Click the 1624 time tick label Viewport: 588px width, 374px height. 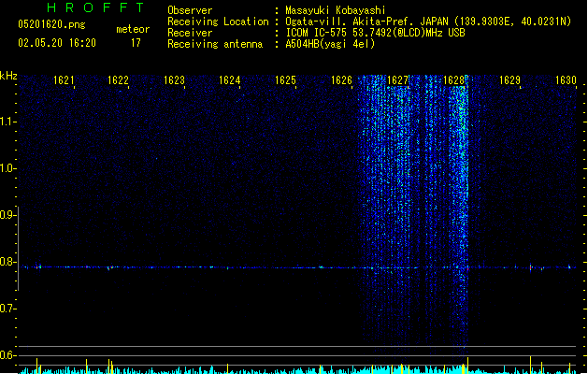(x=230, y=80)
